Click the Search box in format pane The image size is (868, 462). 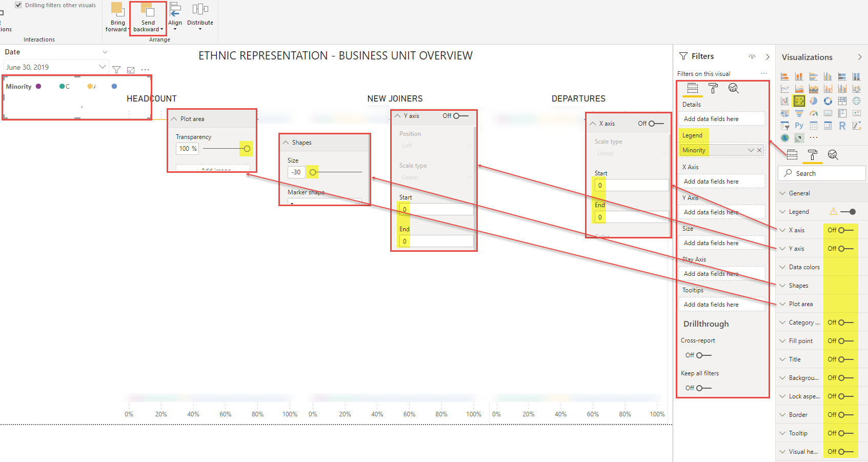click(822, 173)
